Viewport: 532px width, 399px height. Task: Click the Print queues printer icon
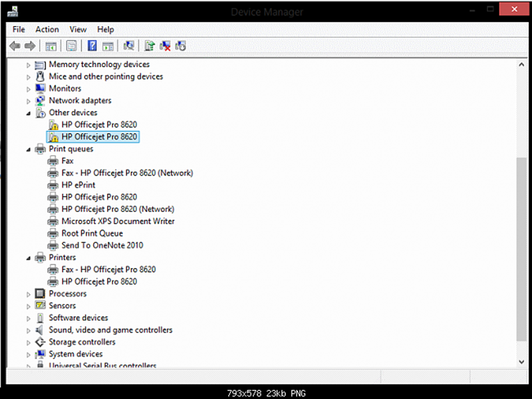[x=41, y=149]
